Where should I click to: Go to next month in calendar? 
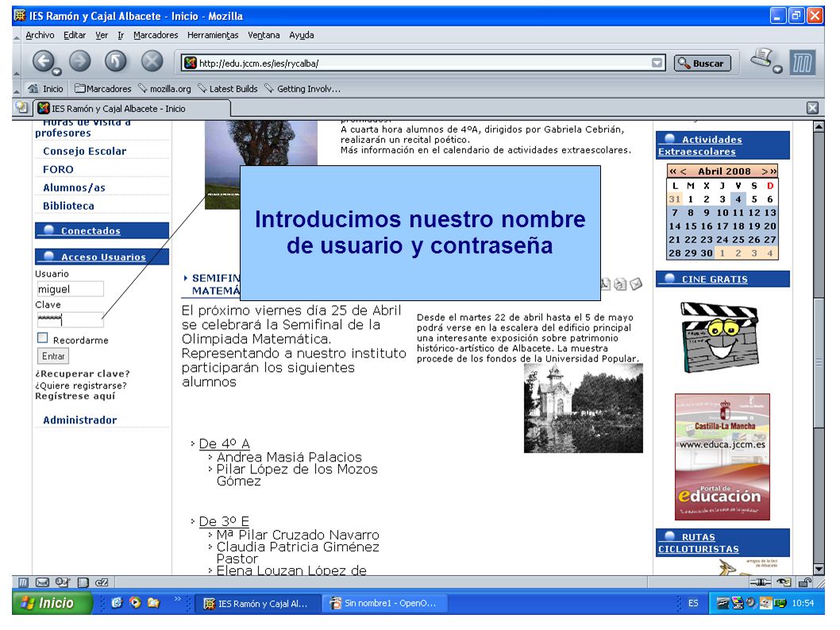(765, 172)
